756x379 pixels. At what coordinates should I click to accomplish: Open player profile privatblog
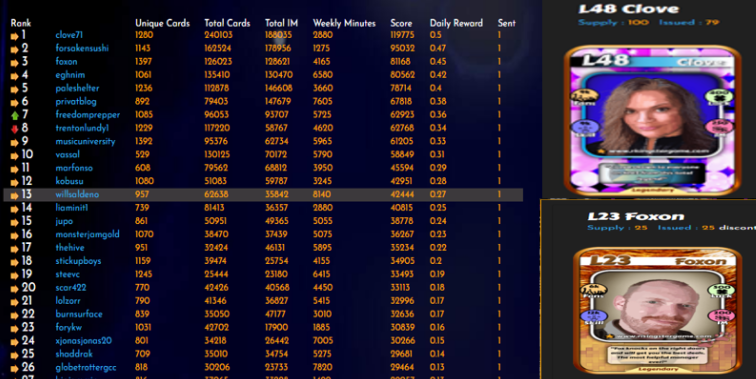click(x=76, y=101)
